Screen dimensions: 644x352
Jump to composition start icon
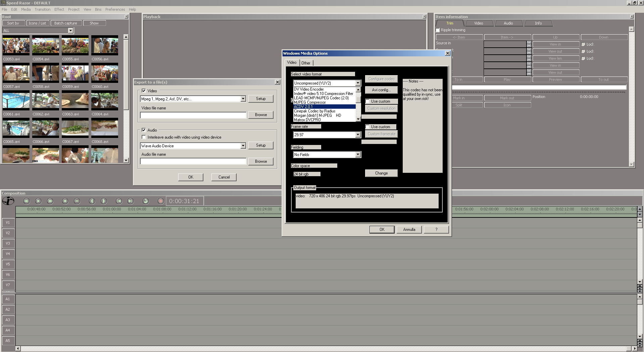coord(119,201)
